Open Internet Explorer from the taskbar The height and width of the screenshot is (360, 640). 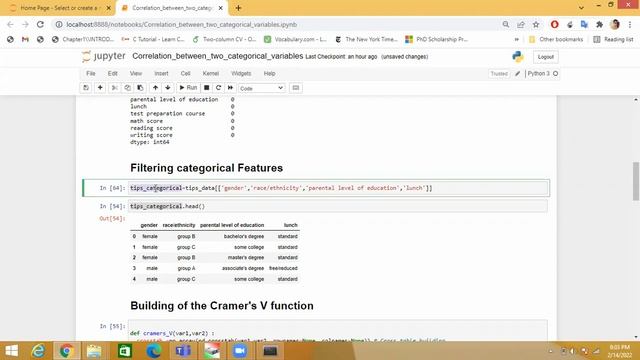(x=38, y=351)
